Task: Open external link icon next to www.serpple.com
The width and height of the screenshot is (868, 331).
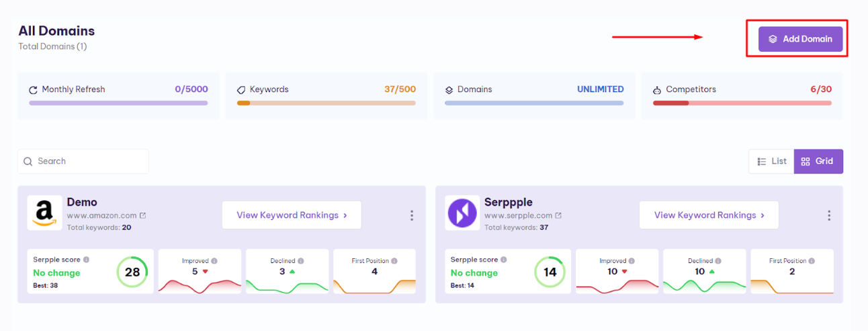Action: click(x=558, y=216)
